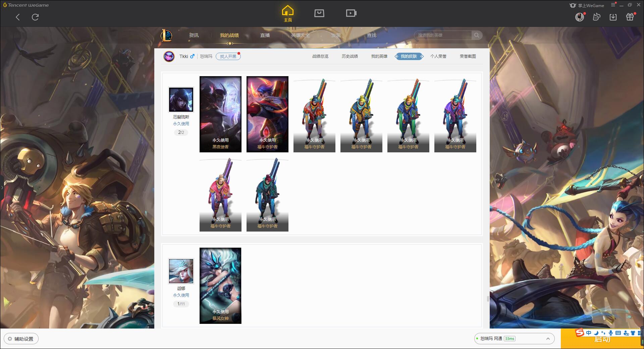Open the store bag icon in the top bar

point(319,13)
